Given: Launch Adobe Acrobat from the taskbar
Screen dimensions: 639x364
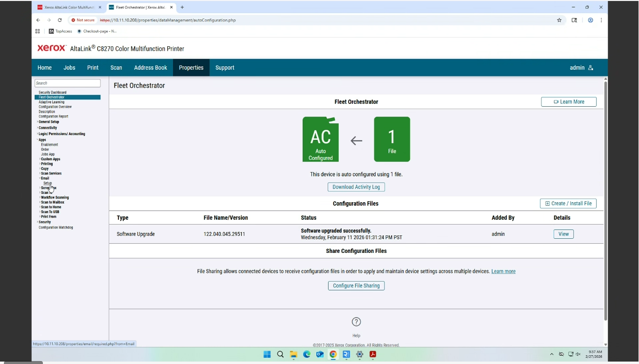Looking at the screenshot, I should [372, 354].
